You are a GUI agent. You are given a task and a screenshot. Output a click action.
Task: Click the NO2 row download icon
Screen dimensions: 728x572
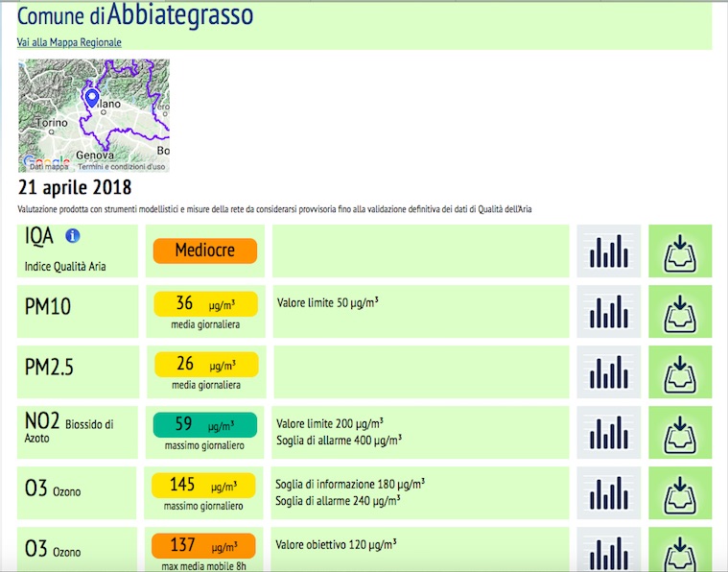680,433
